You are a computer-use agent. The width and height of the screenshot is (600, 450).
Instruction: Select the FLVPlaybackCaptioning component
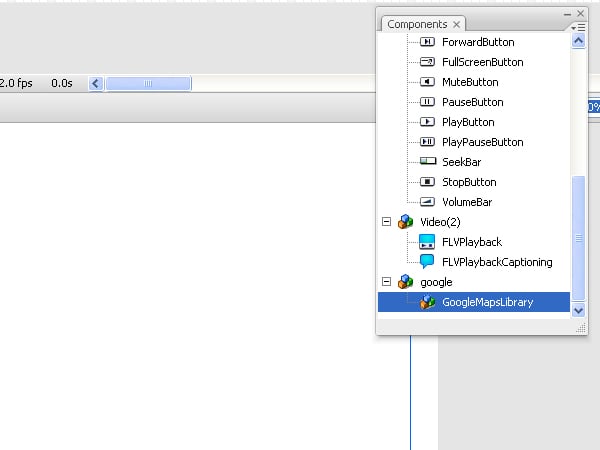pyautogui.click(x=496, y=262)
